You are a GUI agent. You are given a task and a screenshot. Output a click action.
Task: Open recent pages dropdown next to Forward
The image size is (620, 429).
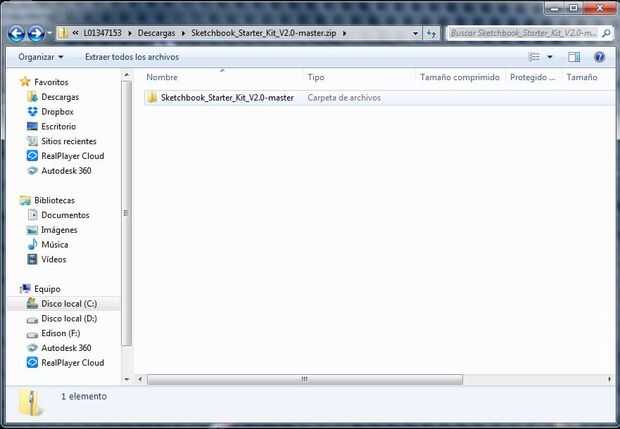49,34
